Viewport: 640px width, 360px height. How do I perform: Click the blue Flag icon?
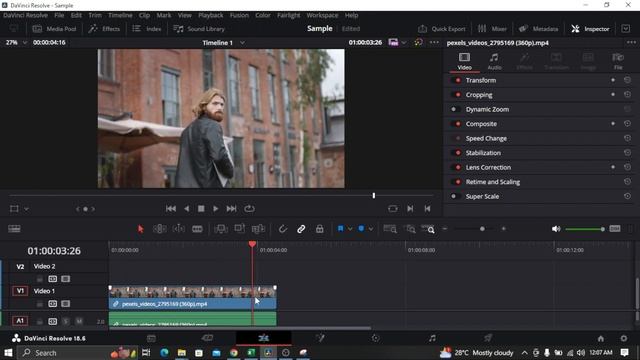point(340,229)
